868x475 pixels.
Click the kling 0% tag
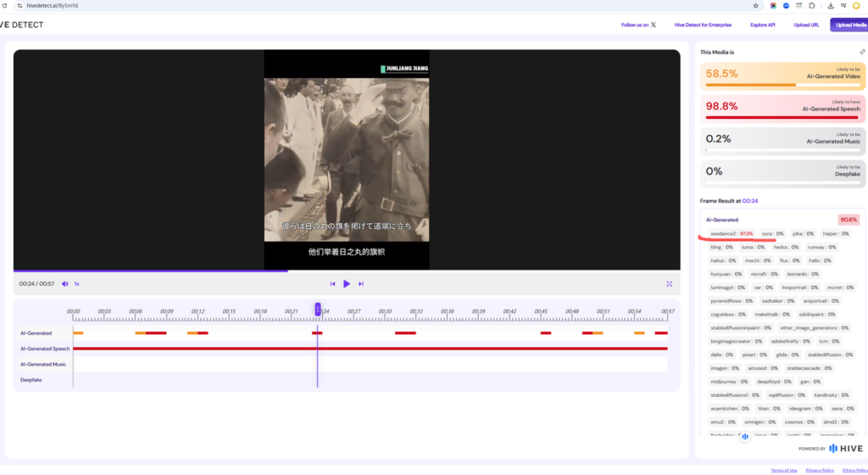pyautogui.click(x=721, y=247)
